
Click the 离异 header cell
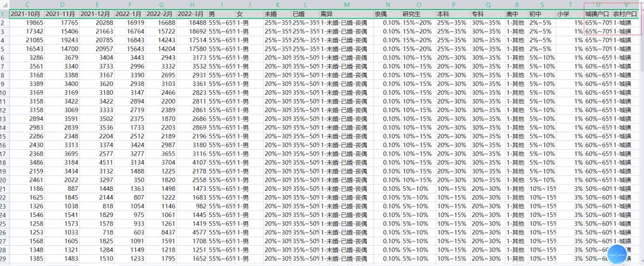point(346,14)
